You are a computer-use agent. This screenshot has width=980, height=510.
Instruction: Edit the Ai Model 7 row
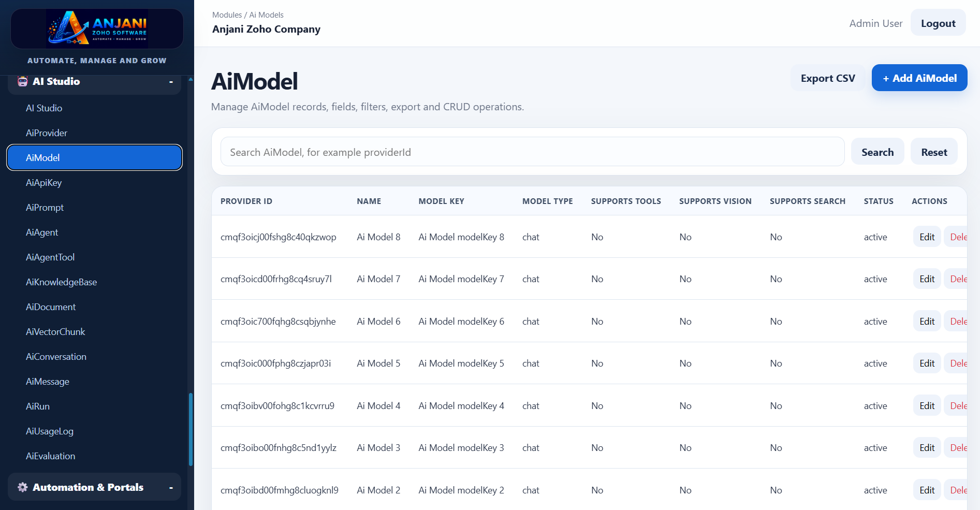(x=927, y=279)
